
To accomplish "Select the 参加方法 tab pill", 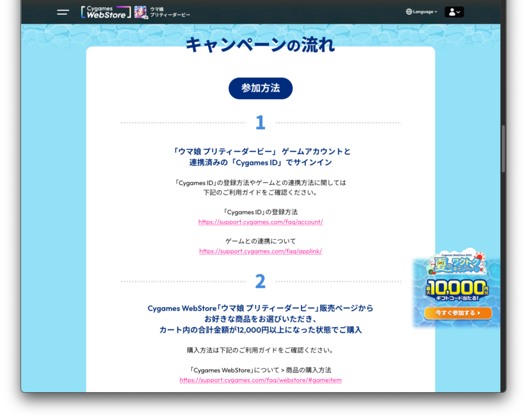I will click(x=260, y=88).
